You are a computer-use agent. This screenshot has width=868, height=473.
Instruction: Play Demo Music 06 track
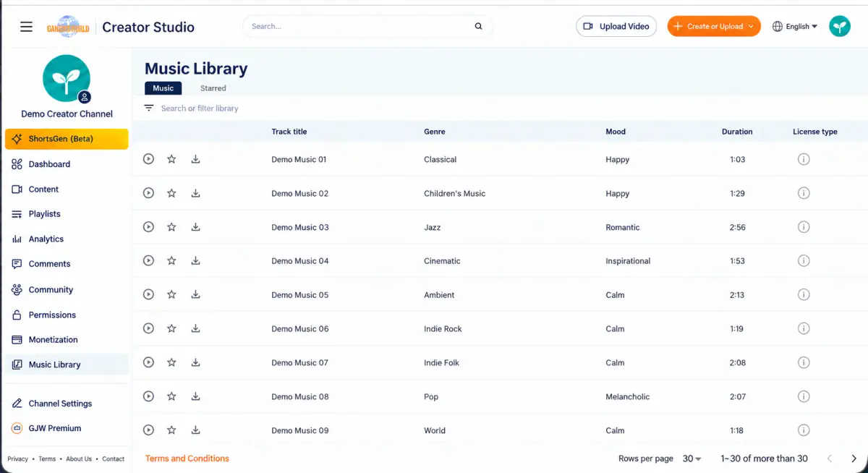(148, 328)
